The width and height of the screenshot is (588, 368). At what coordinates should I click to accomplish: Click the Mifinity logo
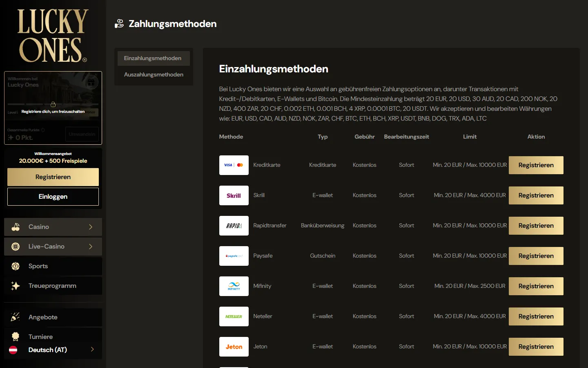234,286
